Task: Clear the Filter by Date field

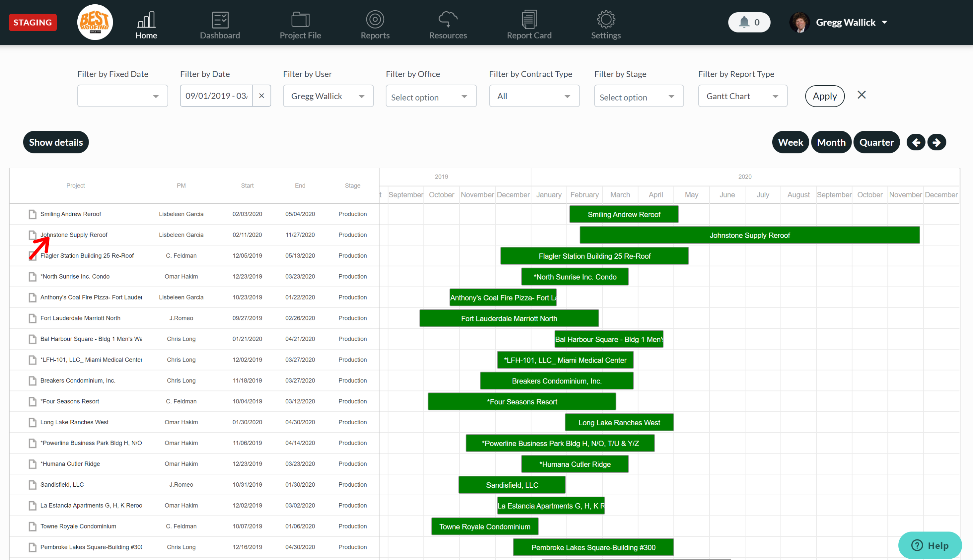Action: point(262,96)
